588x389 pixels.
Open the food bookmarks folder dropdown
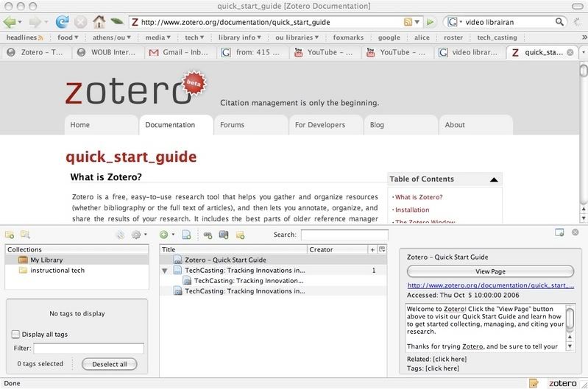pyautogui.click(x=68, y=38)
